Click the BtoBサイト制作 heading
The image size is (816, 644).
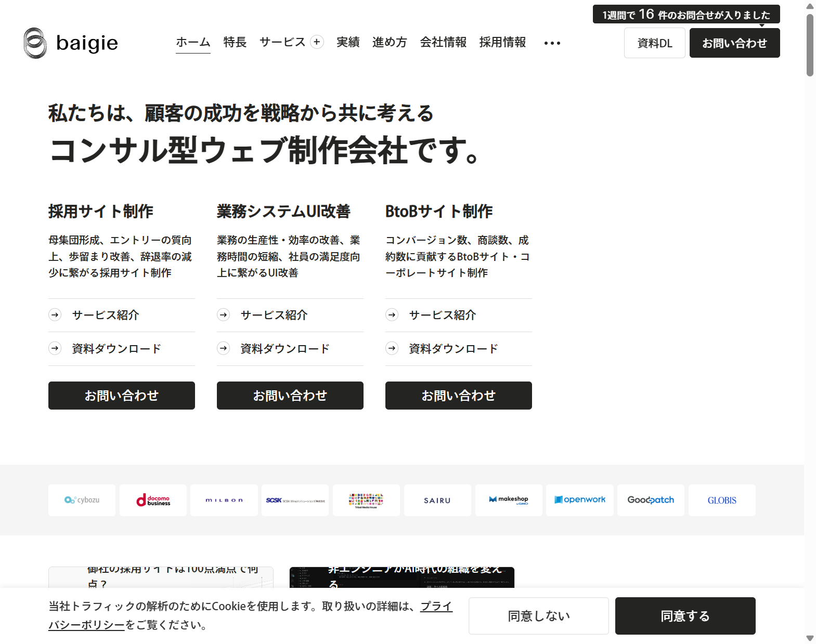(439, 212)
